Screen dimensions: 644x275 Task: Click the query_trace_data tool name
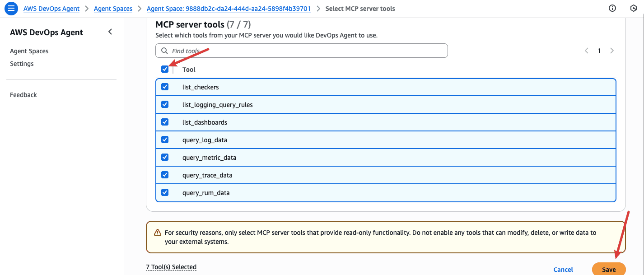pyautogui.click(x=207, y=175)
